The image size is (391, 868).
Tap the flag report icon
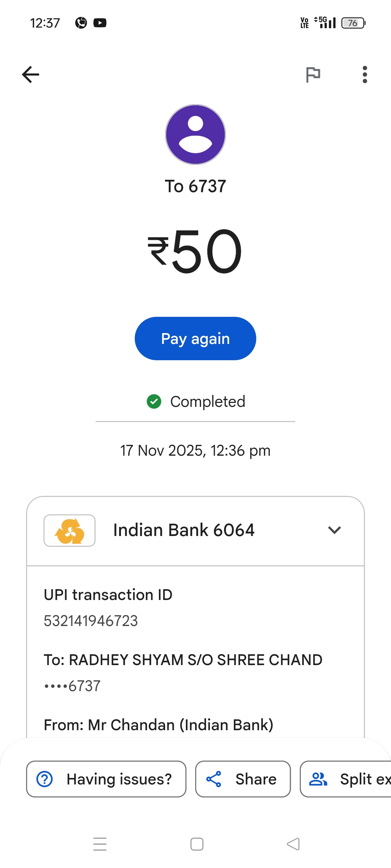pos(313,75)
